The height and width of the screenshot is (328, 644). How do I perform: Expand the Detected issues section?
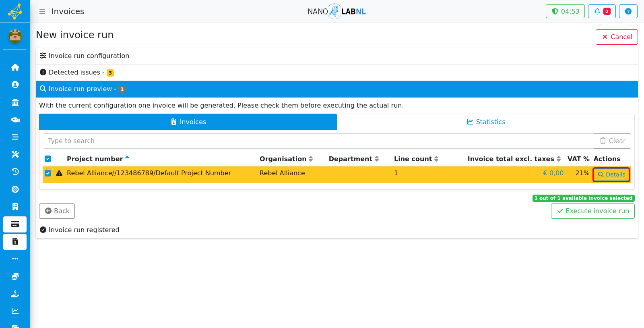coord(337,73)
